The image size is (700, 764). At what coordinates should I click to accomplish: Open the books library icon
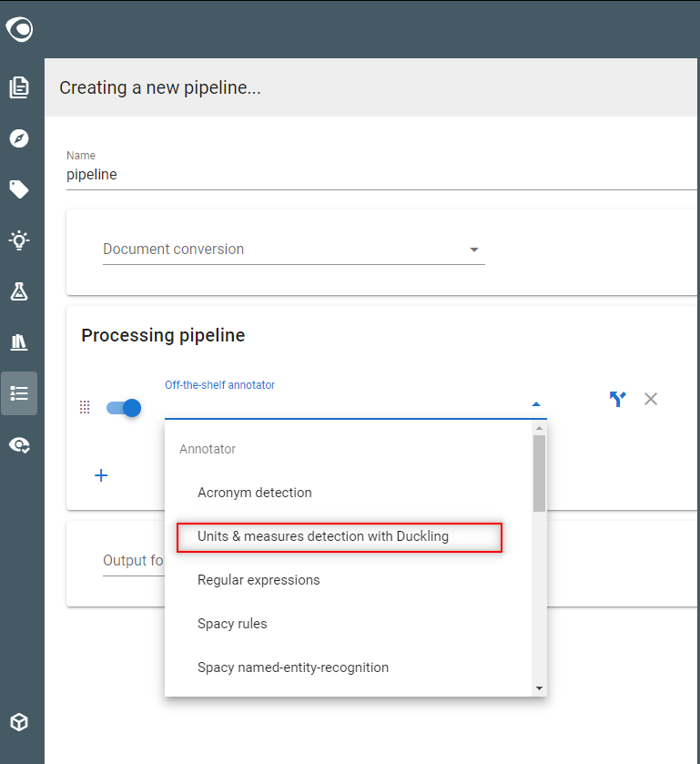pyautogui.click(x=19, y=342)
